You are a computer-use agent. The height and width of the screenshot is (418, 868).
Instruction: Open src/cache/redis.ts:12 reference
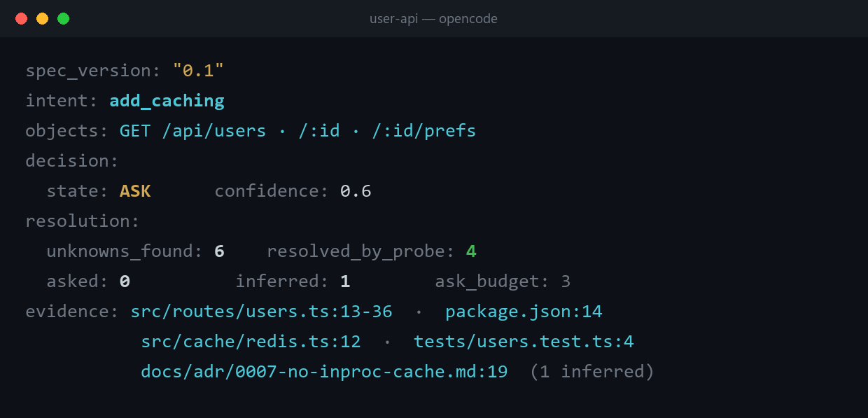click(251, 342)
